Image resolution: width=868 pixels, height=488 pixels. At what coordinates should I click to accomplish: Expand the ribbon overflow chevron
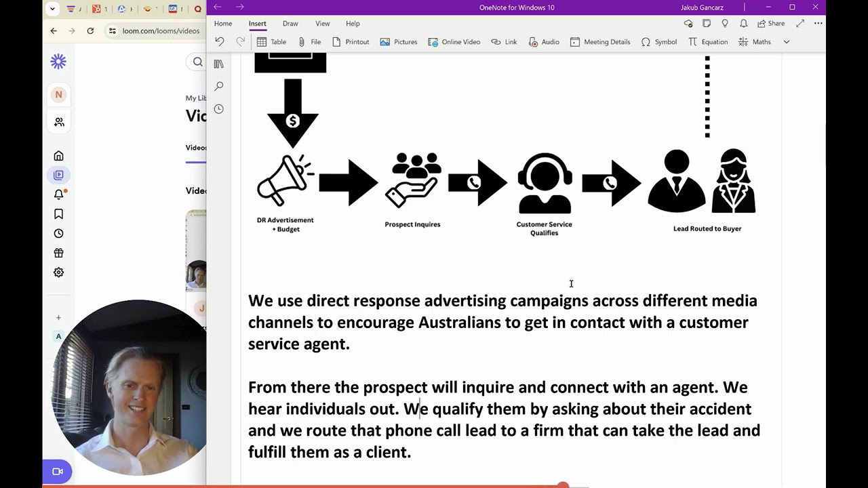coord(787,41)
